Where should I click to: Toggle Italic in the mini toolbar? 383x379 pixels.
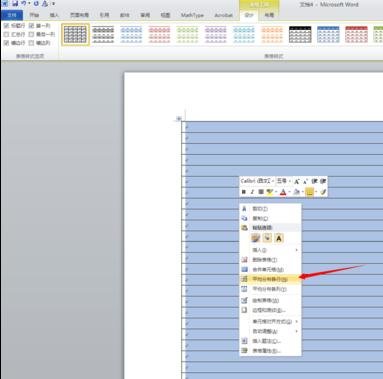coord(252,192)
